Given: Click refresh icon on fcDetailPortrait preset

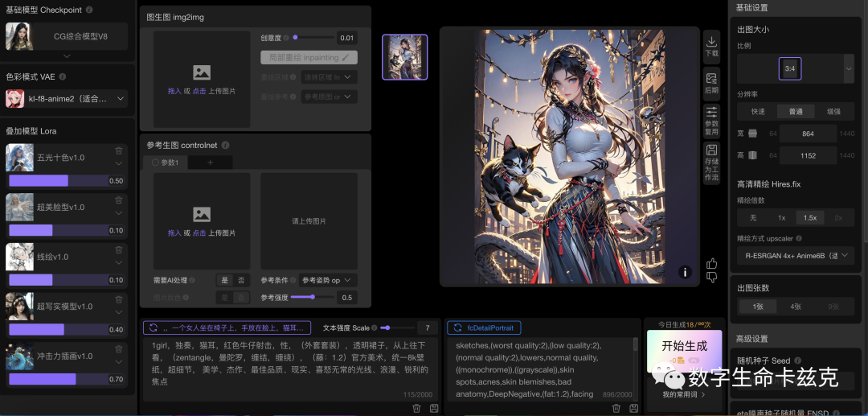Looking at the screenshot, I should [458, 328].
